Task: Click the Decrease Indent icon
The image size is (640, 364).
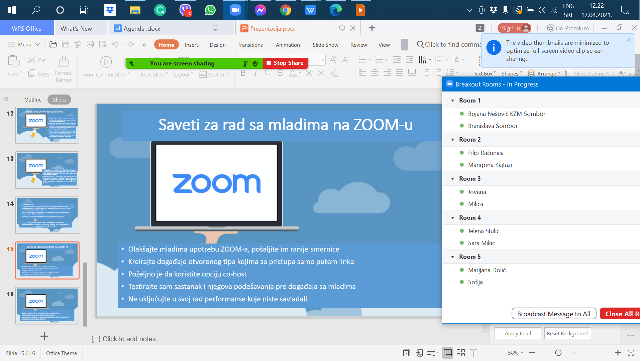Action: (397, 60)
